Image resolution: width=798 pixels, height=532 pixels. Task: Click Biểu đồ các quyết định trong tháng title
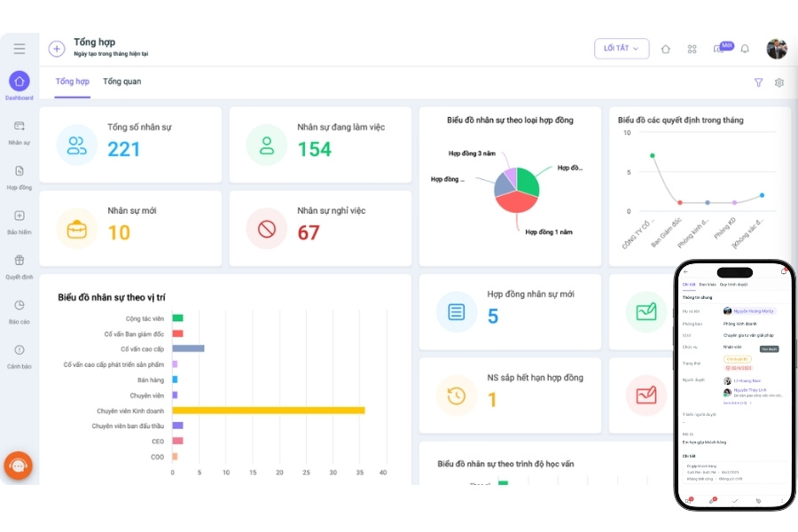coord(680,121)
